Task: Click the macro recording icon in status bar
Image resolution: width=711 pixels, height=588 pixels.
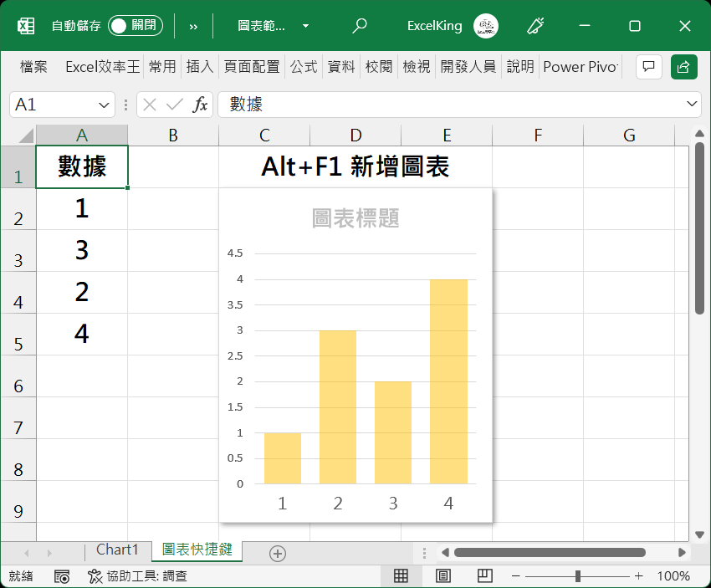Action: (62, 576)
